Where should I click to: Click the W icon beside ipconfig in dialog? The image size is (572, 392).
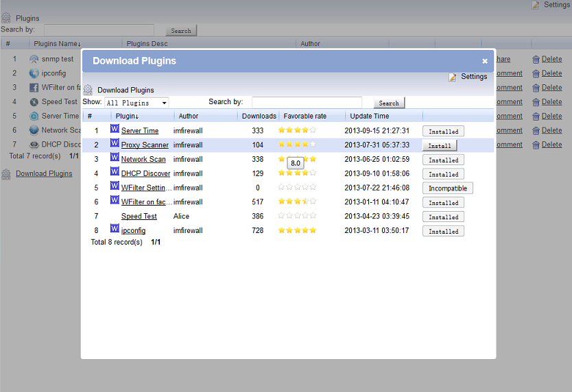[115, 228]
